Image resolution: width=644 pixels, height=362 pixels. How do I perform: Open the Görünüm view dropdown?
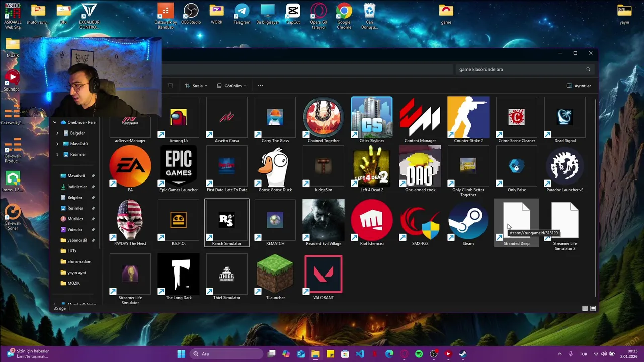tap(232, 86)
